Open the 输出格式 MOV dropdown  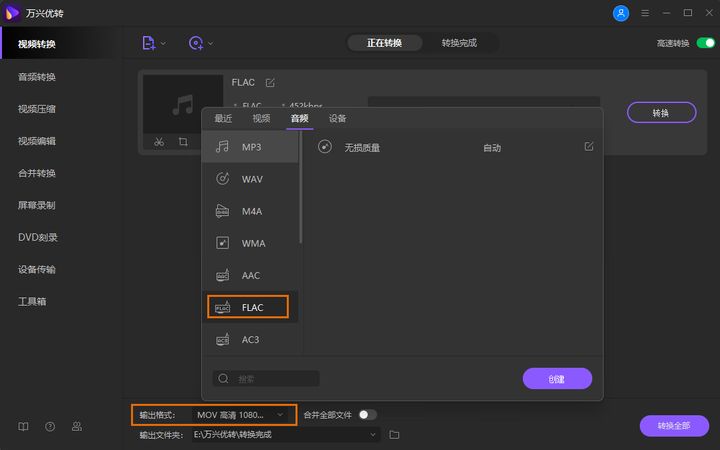(x=240, y=415)
